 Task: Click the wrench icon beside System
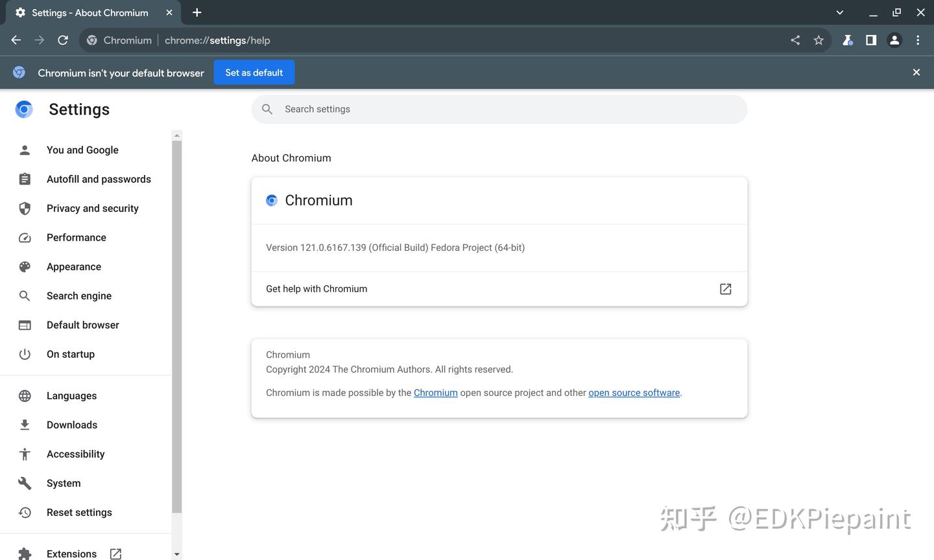pos(25,483)
